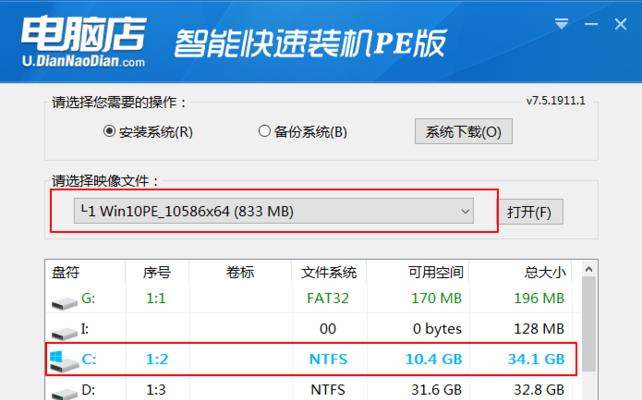Click the D: drive icon
642x400 pixels.
64,394
